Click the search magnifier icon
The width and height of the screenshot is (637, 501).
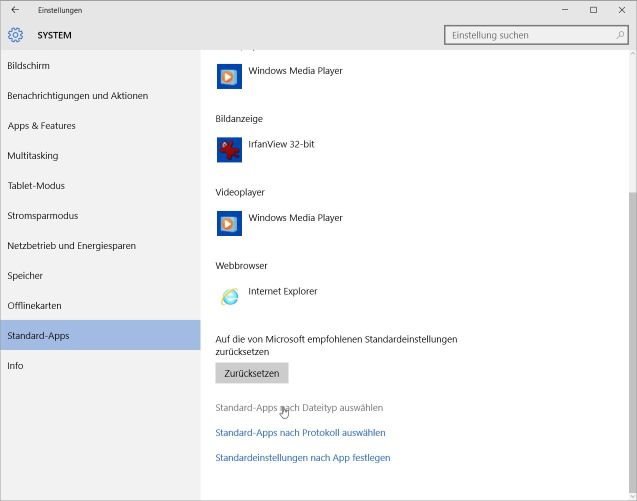(x=620, y=35)
